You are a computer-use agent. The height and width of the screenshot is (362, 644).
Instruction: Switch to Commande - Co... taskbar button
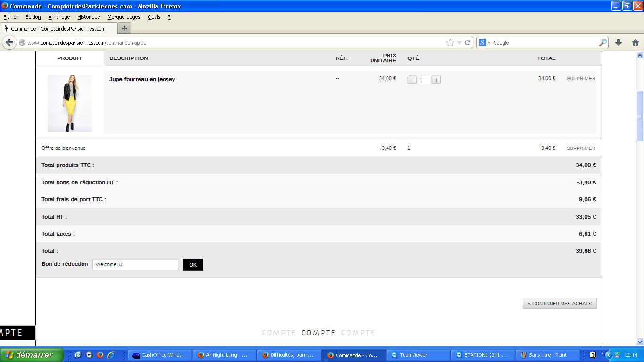tap(354, 355)
